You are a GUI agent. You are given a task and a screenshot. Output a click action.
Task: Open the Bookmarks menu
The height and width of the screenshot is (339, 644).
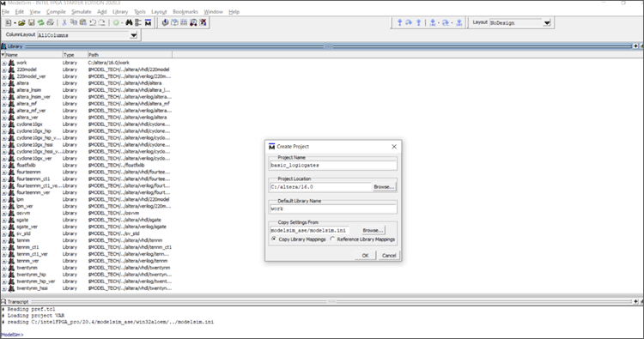185,12
